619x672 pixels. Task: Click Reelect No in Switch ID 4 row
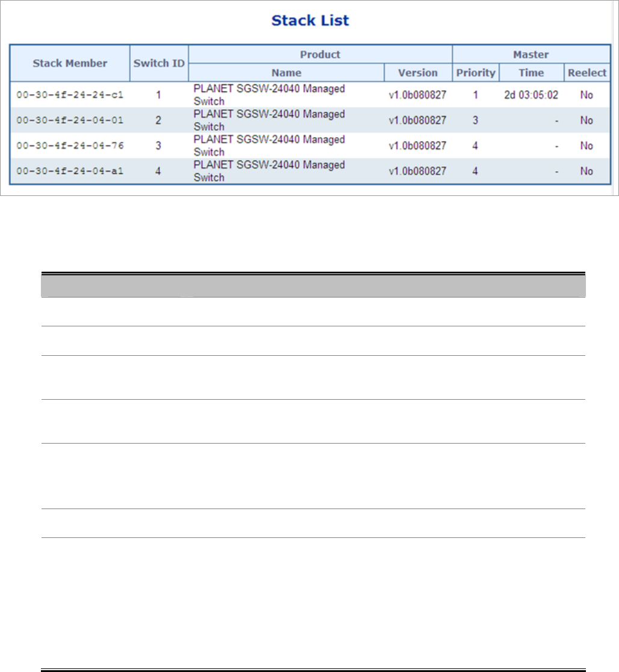point(587,171)
